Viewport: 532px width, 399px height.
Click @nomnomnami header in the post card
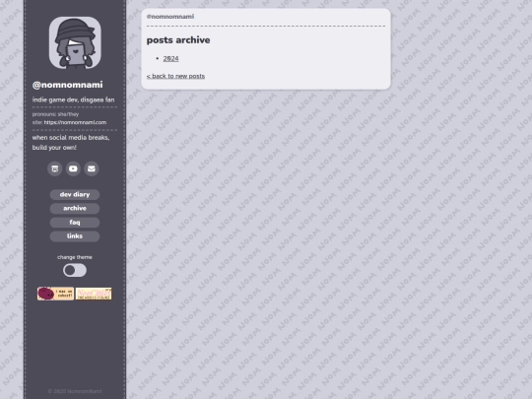point(170,17)
